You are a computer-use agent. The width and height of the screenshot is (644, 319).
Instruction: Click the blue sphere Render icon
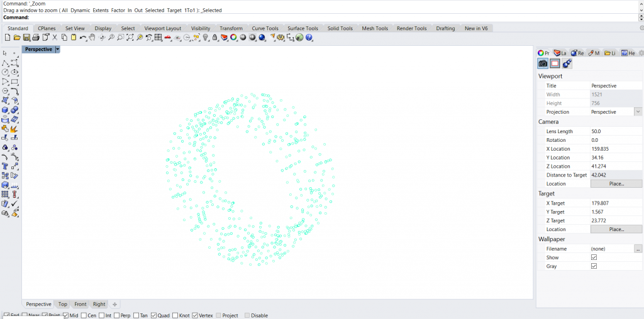click(x=262, y=37)
